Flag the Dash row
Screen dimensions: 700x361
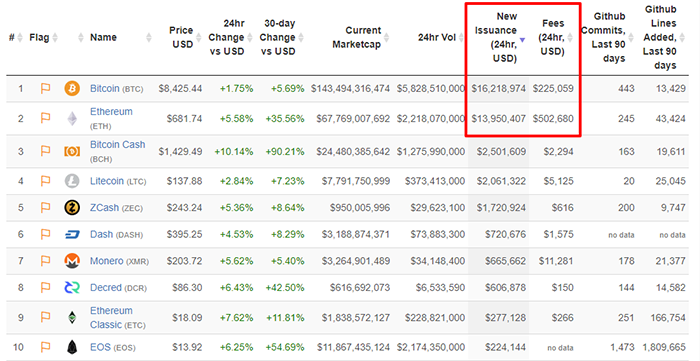click(x=45, y=234)
